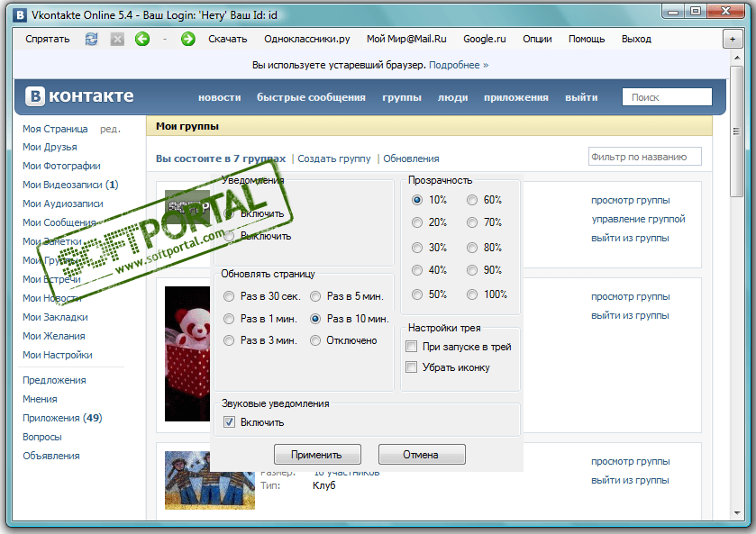Click the Фильтр по названию field
Image resolution: width=756 pixels, height=534 pixels.
[644, 157]
